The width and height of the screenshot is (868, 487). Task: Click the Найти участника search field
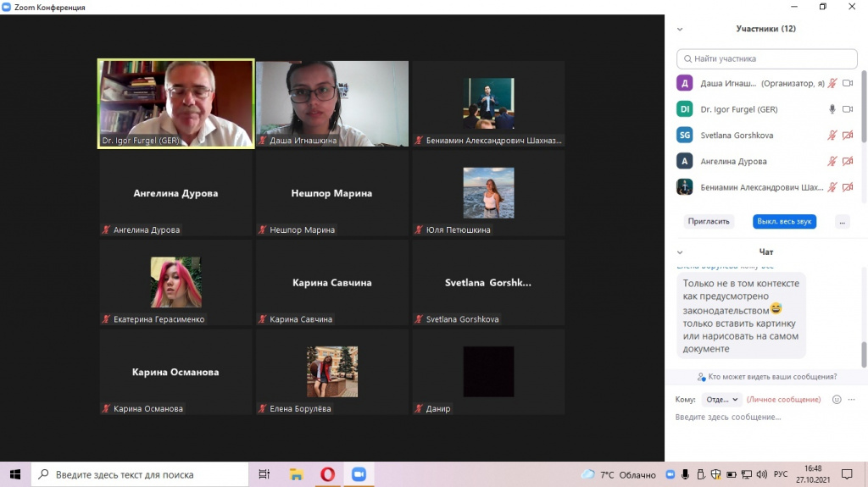tap(766, 58)
